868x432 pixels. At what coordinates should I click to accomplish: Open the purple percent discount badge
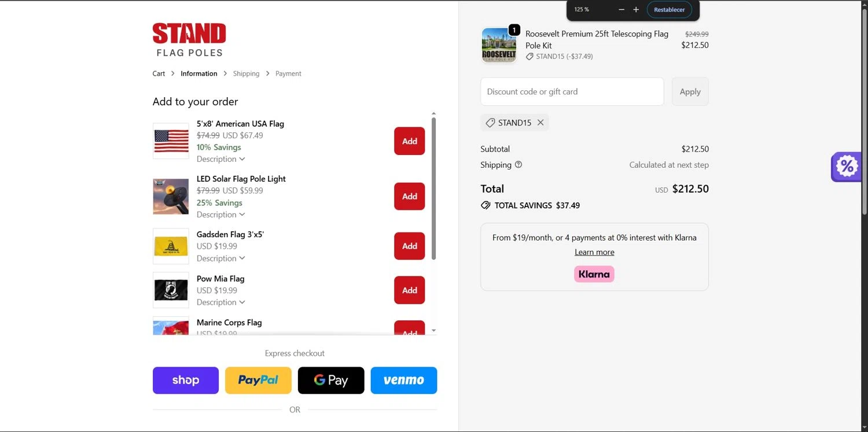coord(846,167)
